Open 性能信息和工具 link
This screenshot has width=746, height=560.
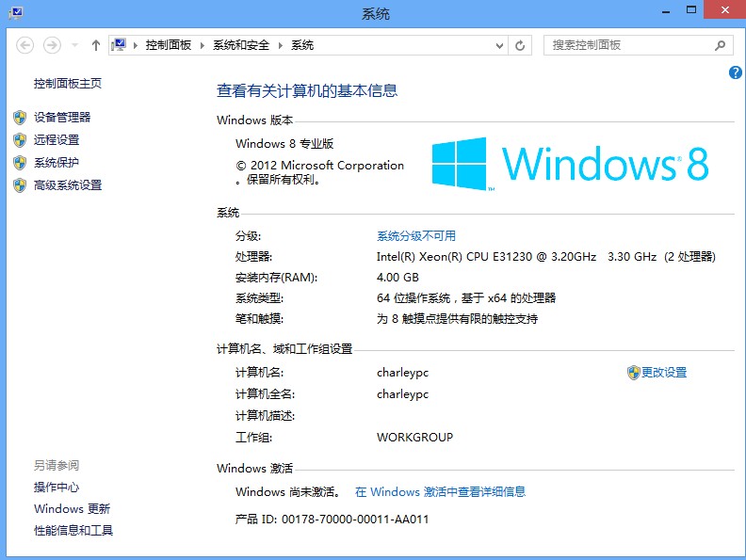tap(73, 530)
